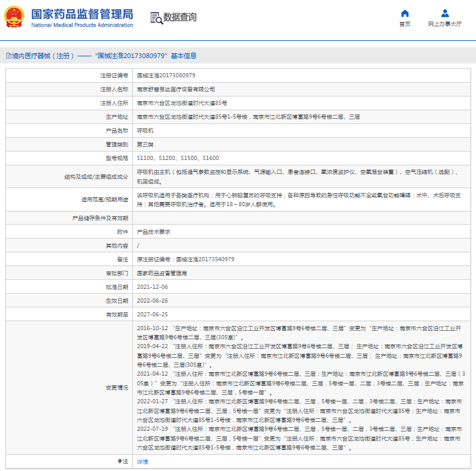Select the 2022-07-19 change entry
Screen dimensions: 476x471
click(299, 439)
